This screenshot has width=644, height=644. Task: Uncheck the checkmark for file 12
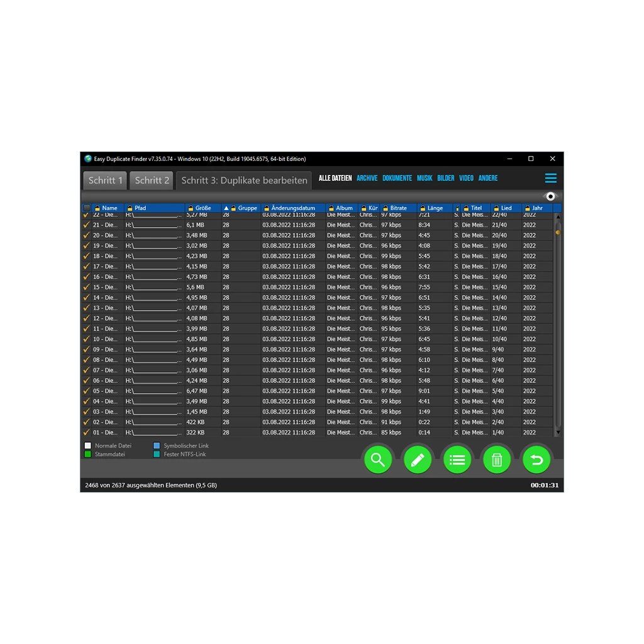pyautogui.click(x=87, y=318)
